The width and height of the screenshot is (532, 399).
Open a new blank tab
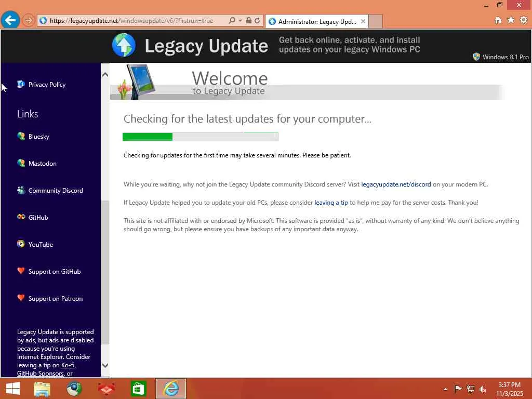point(376,21)
